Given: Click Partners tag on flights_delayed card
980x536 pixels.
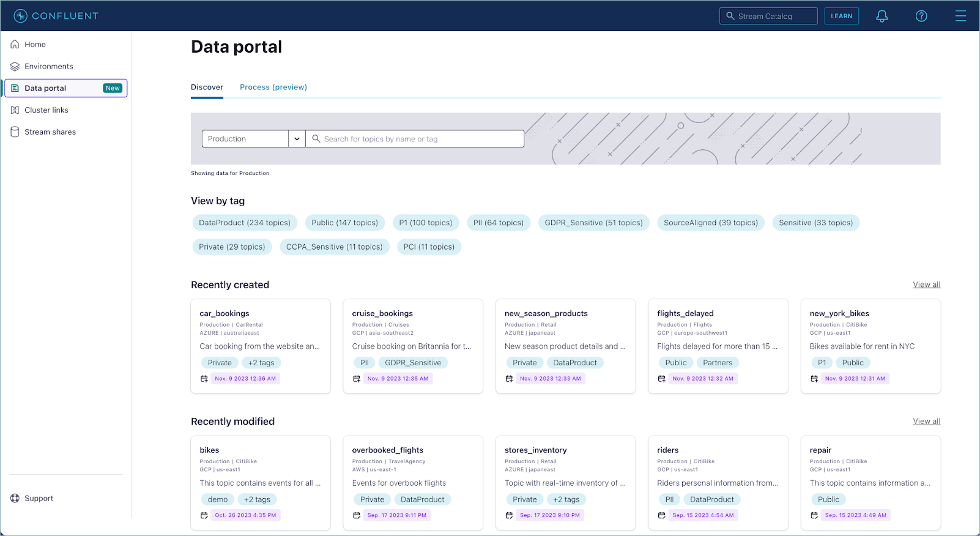Looking at the screenshot, I should click(x=718, y=363).
